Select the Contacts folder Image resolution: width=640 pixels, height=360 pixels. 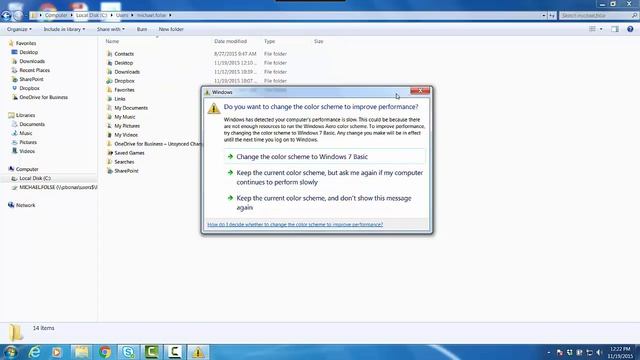pos(124,54)
